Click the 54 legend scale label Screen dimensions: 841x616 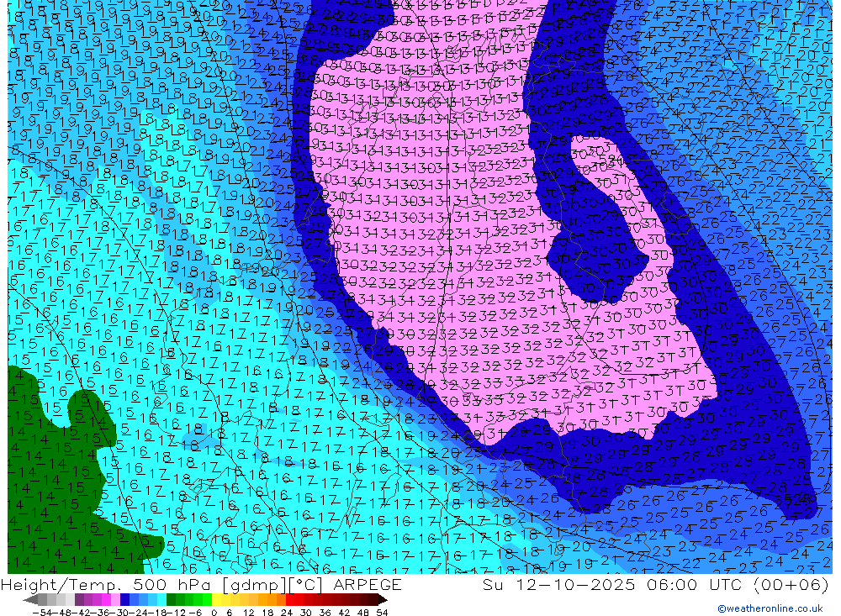click(x=382, y=613)
